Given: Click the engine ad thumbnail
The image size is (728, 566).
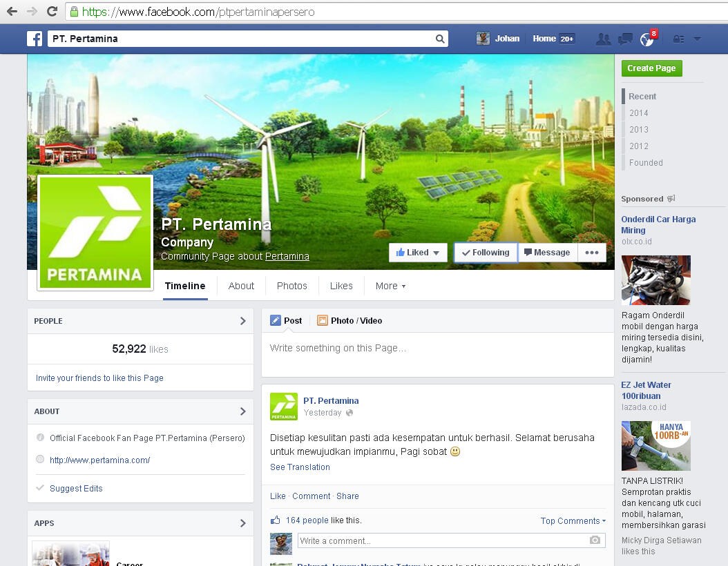Looking at the screenshot, I should click(656, 280).
